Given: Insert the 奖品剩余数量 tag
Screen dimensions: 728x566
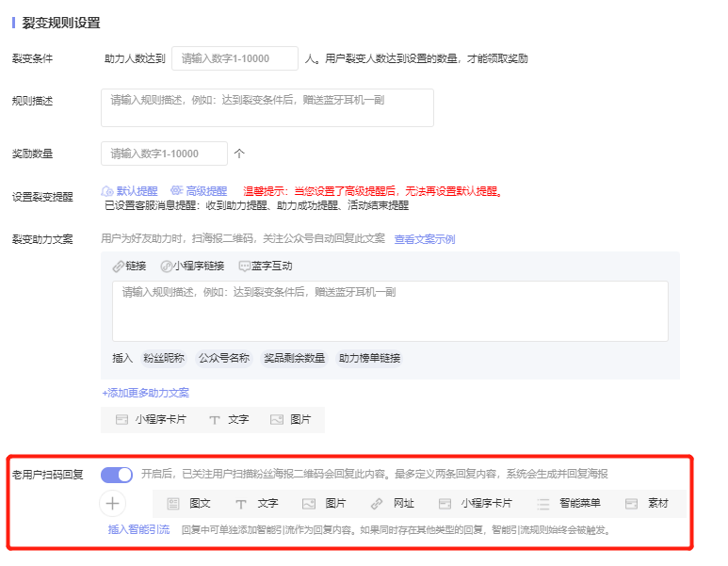Looking at the screenshot, I should [x=295, y=359].
